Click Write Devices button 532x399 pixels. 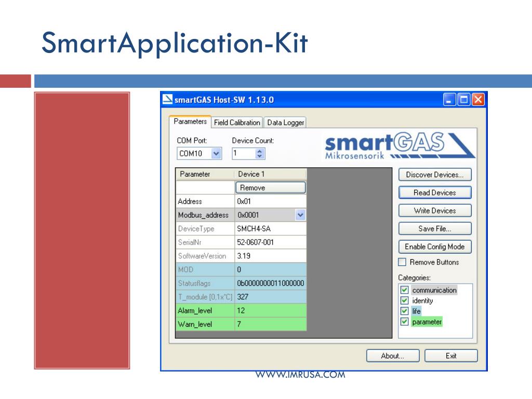tap(435, 210)
